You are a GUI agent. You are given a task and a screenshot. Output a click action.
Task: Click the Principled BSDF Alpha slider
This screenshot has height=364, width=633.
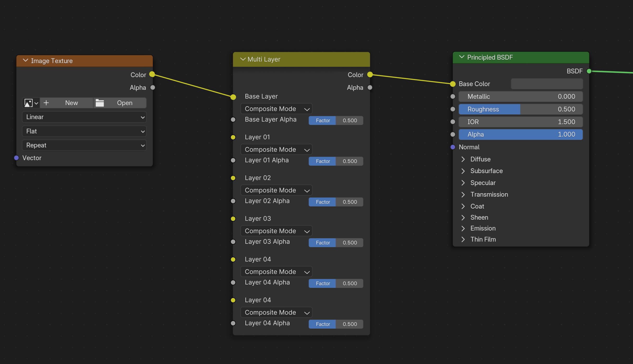coord(521,135)
